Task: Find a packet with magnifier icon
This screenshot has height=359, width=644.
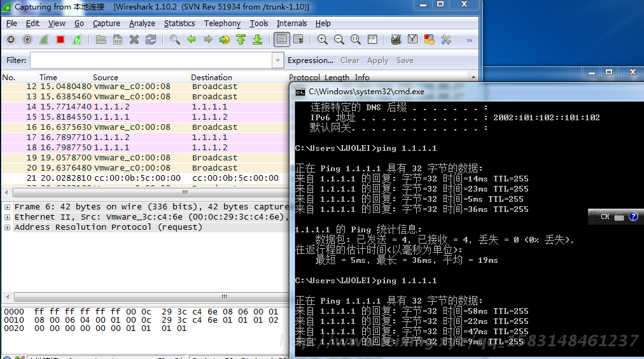Action: point(174,39)
